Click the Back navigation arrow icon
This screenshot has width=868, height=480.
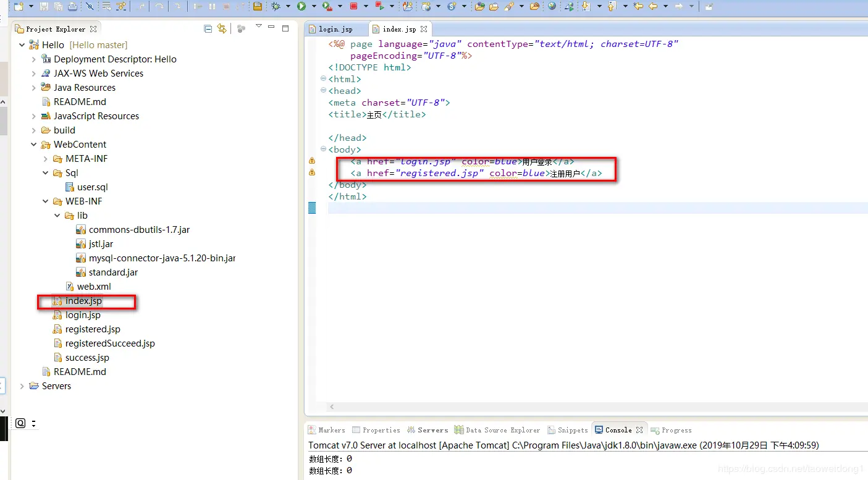click(652, 6)
